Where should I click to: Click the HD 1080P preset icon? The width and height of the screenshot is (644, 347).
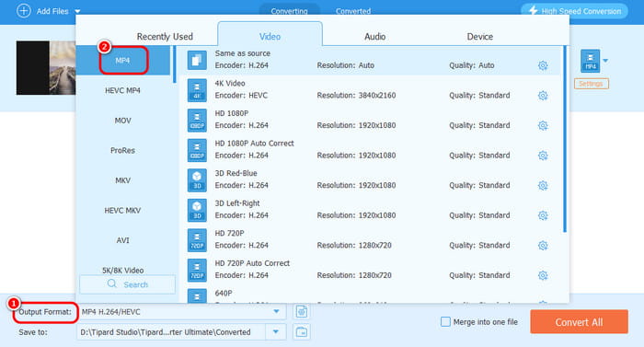pyautogui.click(x=197, y=120)
